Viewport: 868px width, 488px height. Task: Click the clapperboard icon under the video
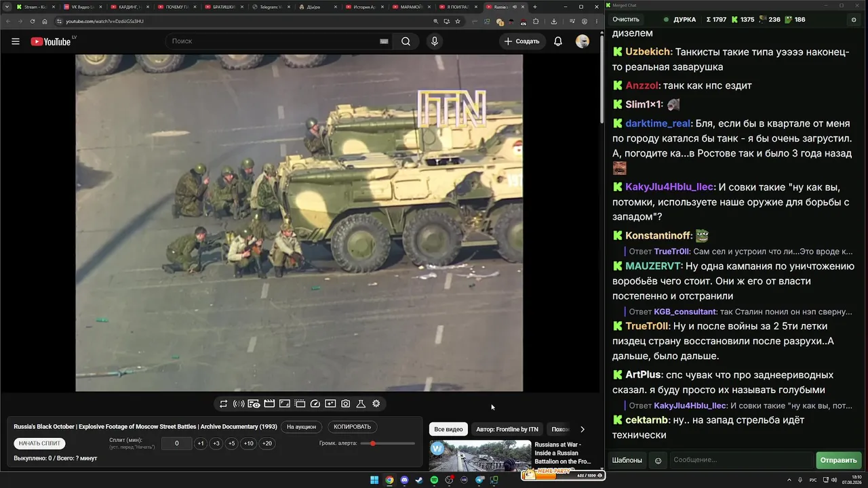coord(269,404)
